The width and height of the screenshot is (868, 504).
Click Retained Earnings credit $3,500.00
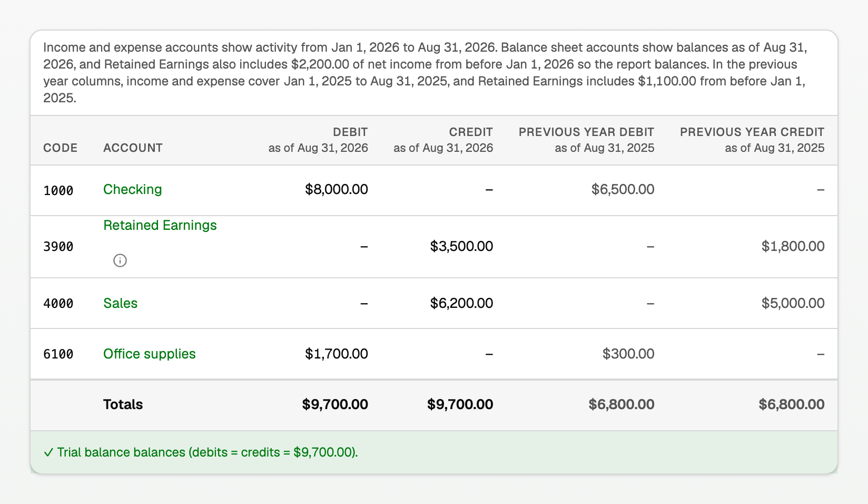pos(462,246)
